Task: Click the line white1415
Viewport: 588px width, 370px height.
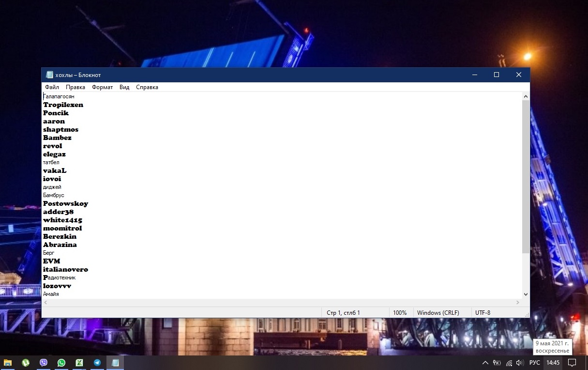Action: [62, 220]
